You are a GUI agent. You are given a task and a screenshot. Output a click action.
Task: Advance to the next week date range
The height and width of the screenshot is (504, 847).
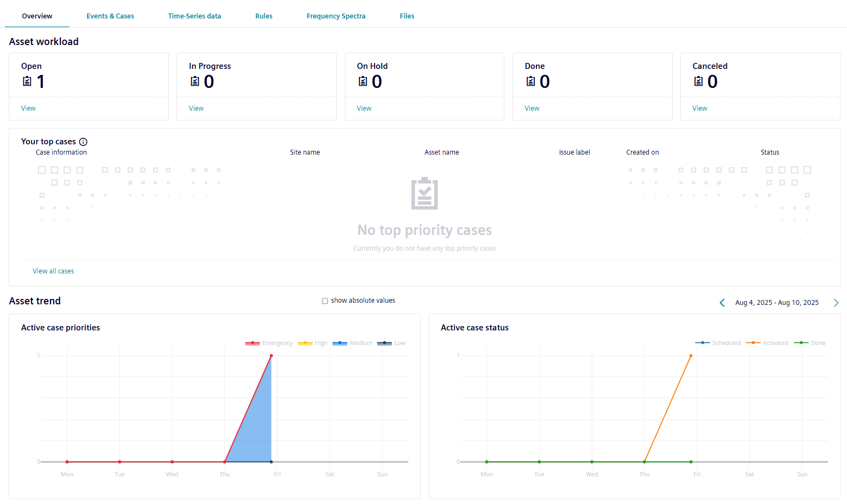(836, 303)
